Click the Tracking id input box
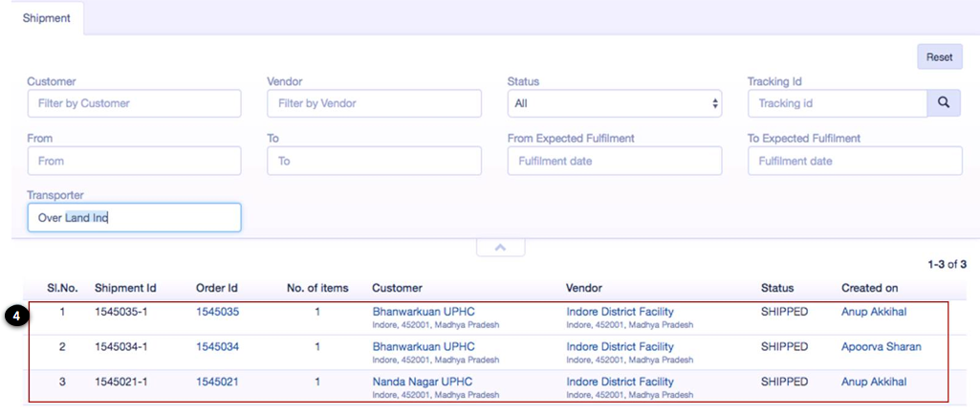The width and height of the screenshot is (980, 416). [x=838, y=103]
